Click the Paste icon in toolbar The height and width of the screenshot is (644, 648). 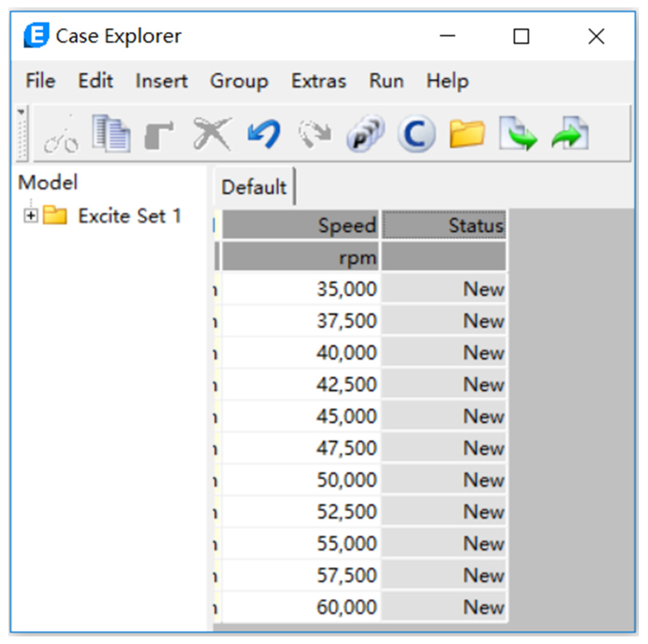159,135
